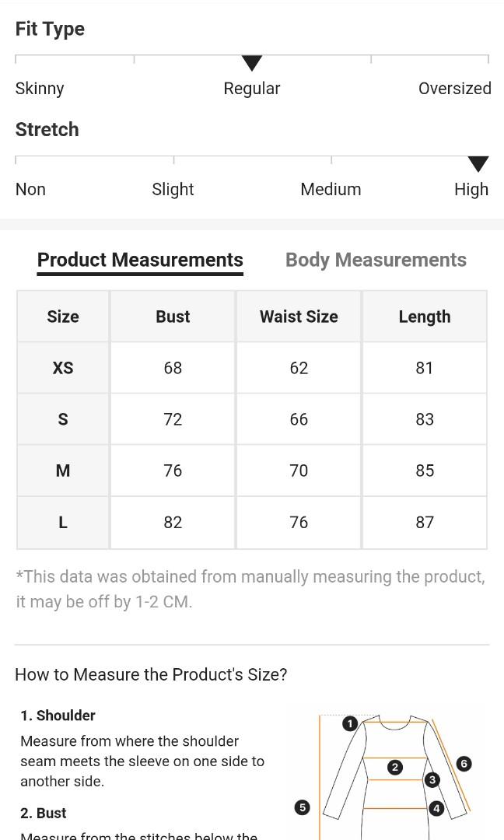Click the Fit Type triangle marker at Regular
Image resolution: width=504 pixels, height=840 pixels.
pos(252,63)
